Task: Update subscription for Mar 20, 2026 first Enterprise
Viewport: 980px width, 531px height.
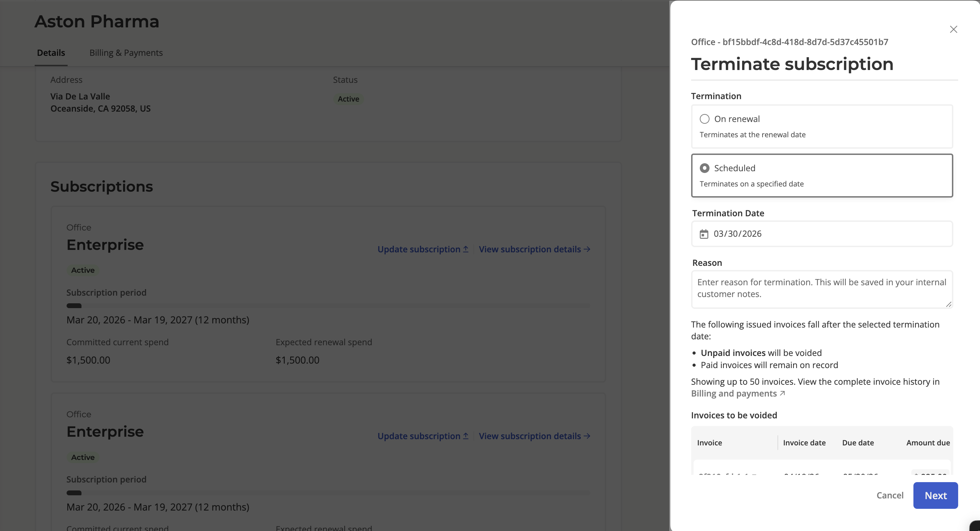Action: pos(423,249)
